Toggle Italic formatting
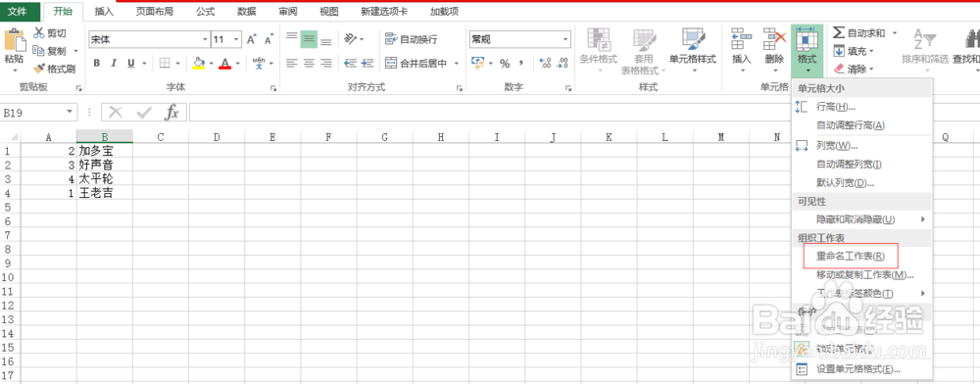The width and height of the screenshot is (980, 384). [x=113, y=63]
